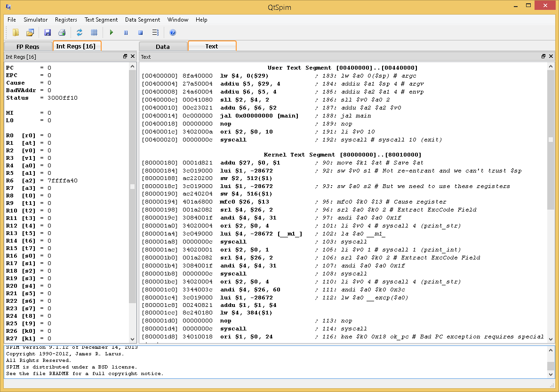Open the Simulator menu

(36, 20)
